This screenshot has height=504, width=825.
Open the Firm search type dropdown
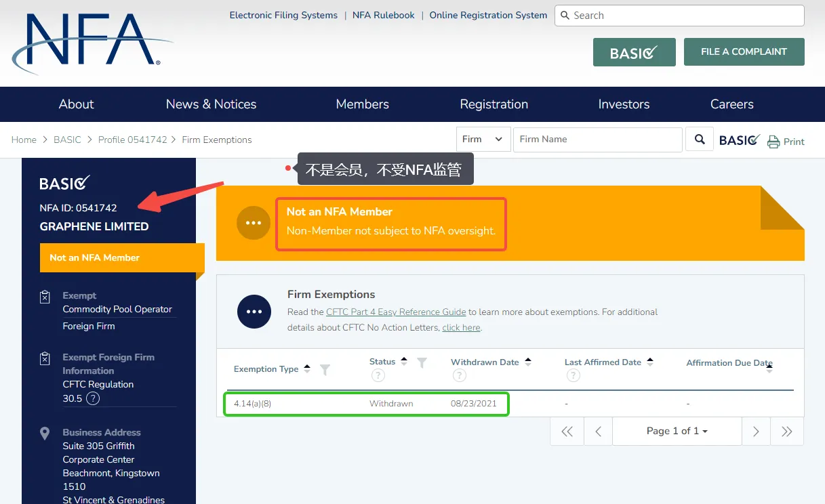pos(483,140)
